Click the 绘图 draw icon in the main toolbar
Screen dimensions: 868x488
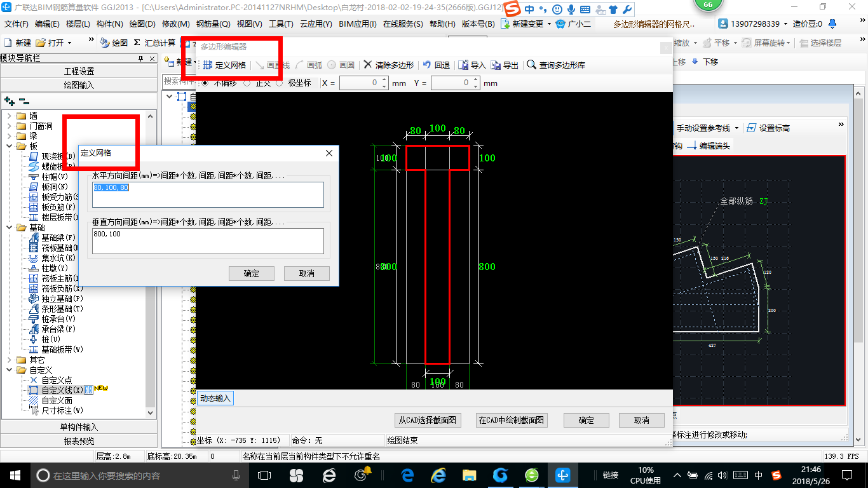[104, 43]
